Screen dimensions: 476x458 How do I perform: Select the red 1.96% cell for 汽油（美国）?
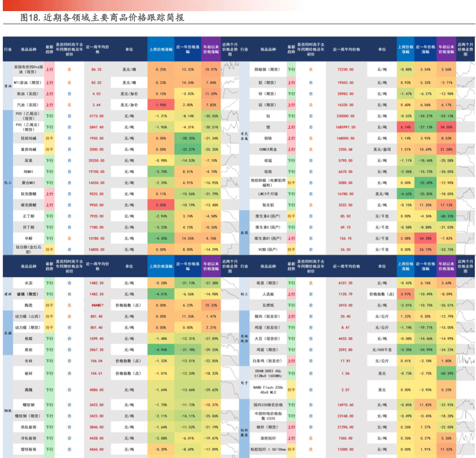(x=161, y=104)
